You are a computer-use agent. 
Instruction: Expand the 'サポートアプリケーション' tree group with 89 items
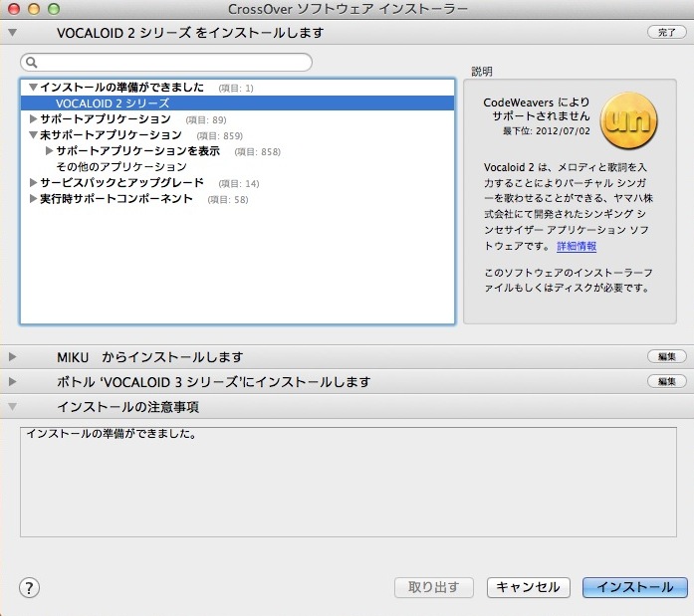click(33, 119)
